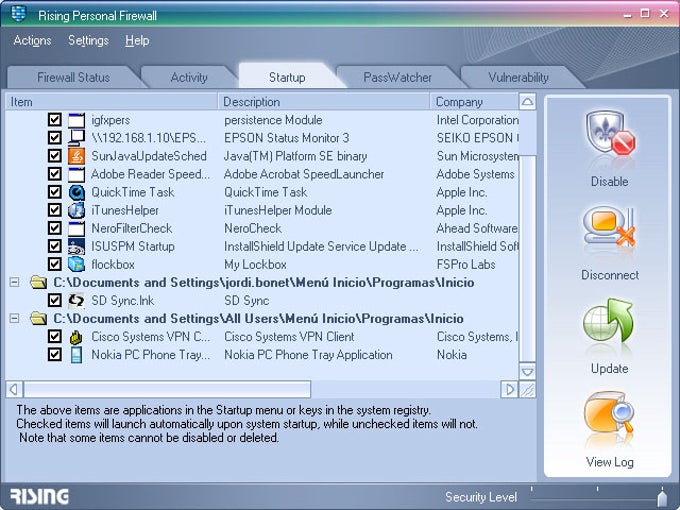
Task: Click the SD Sync.lnk icon
Action: click(x=76, y=301)
